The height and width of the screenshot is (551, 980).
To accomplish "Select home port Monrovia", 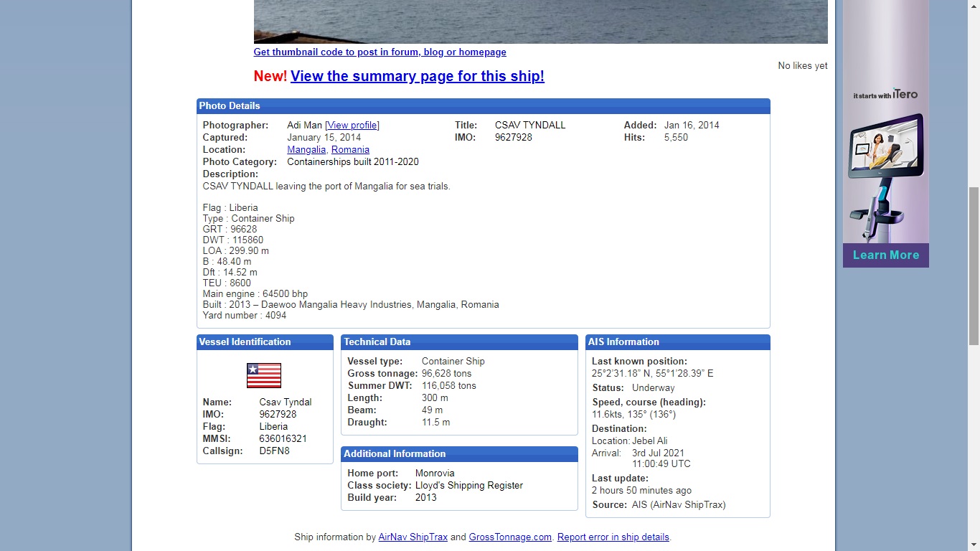I will click(435, 474).
